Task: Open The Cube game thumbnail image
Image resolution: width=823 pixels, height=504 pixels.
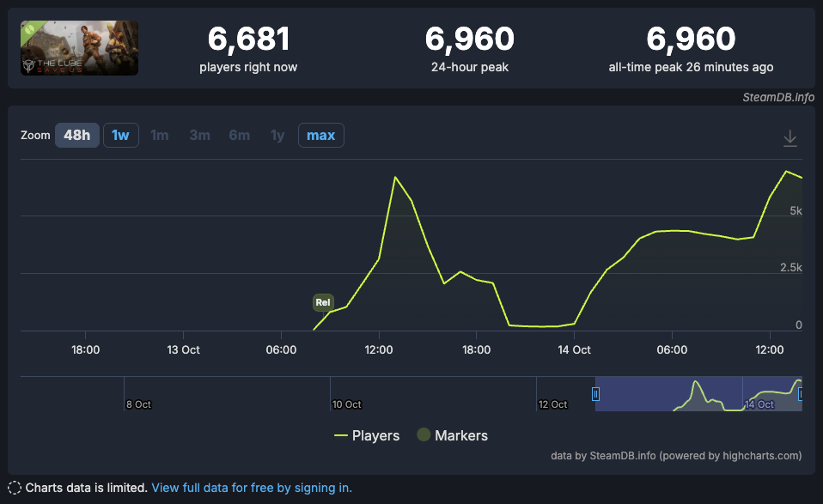Action: (79, 48)
